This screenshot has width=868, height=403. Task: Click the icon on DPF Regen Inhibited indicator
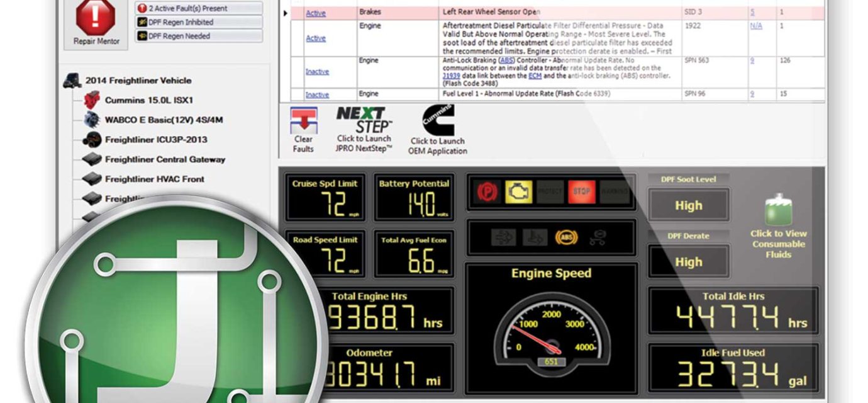[x=142, y=22]
